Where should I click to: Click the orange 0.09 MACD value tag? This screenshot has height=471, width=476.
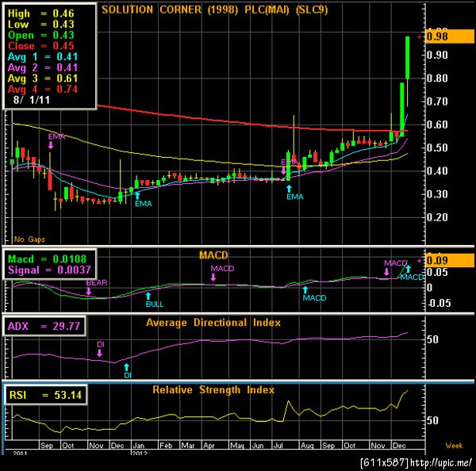click(450, 260)
